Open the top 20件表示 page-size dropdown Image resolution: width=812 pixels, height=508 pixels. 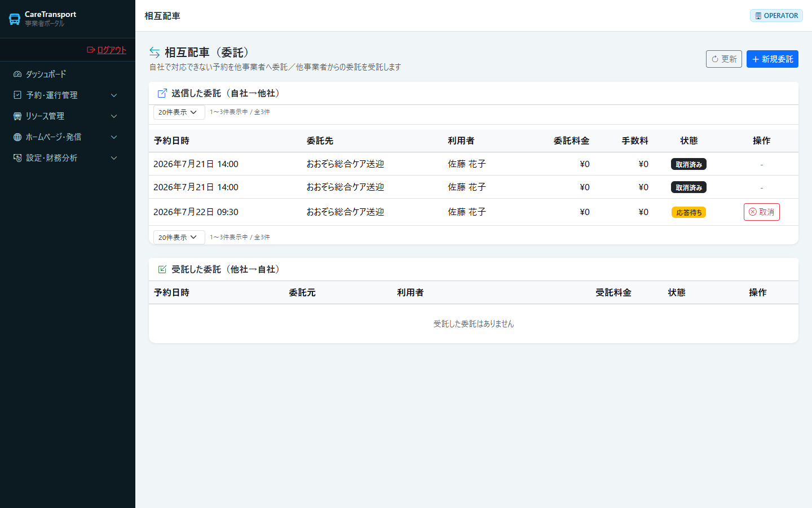point(179,112)
